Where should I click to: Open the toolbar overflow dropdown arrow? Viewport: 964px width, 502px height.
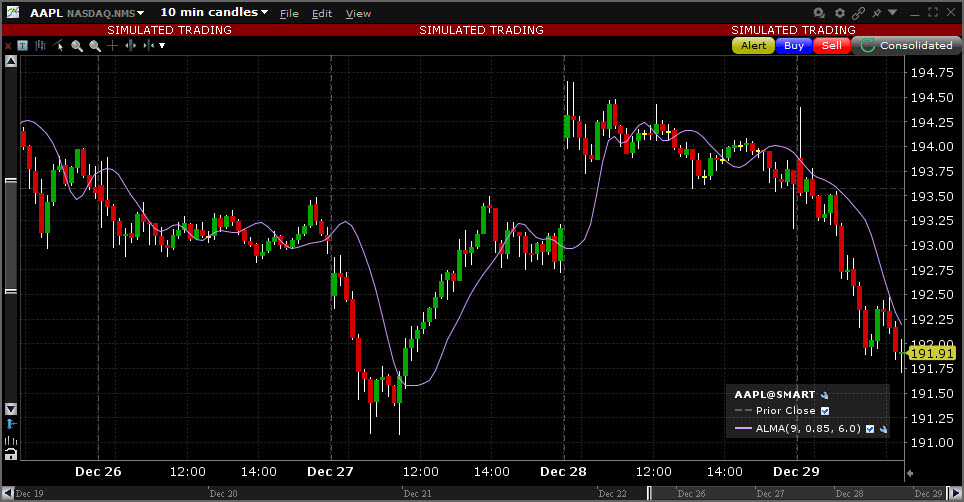point(162,45)
